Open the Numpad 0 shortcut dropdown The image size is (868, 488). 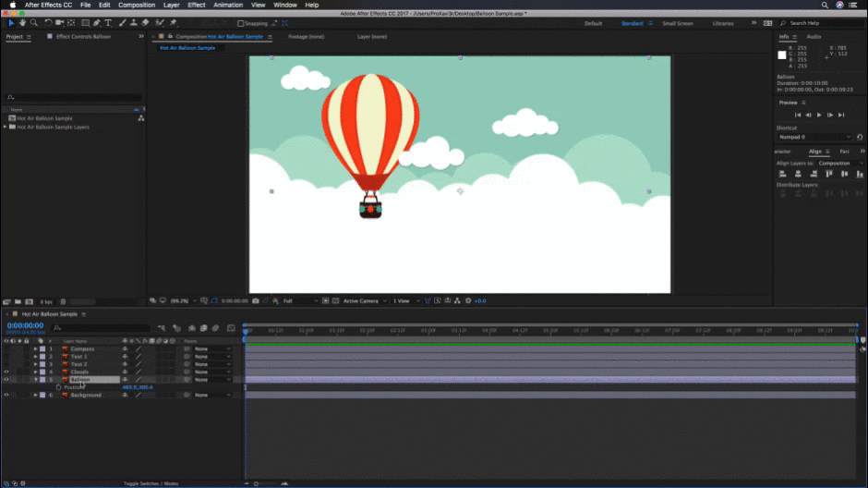tap(814, 137)
